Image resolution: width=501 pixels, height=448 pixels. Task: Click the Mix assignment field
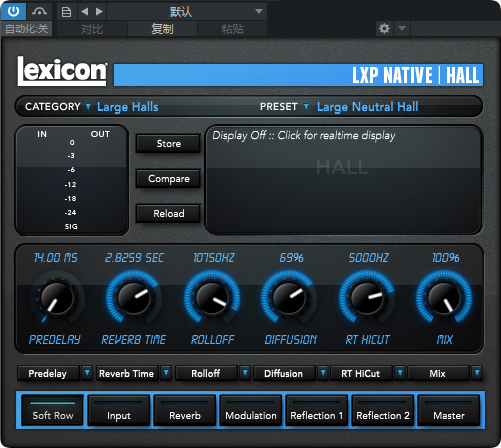[438, 373]
